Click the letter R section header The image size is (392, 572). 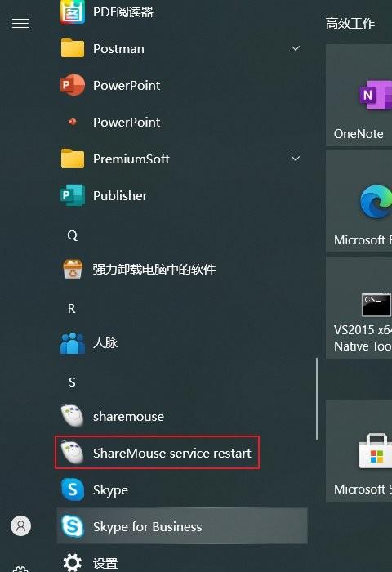pyautogui.click(x=72, y=309)
